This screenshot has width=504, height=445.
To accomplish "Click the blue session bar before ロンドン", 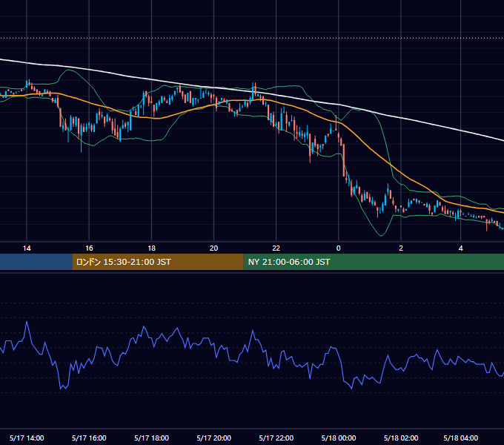I will tap(36, 262).
